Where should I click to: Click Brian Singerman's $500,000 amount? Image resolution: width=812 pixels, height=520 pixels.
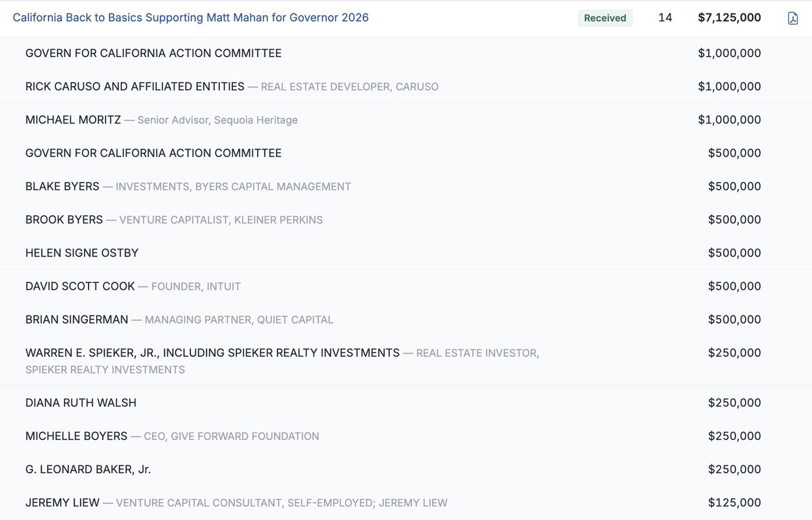734,319
